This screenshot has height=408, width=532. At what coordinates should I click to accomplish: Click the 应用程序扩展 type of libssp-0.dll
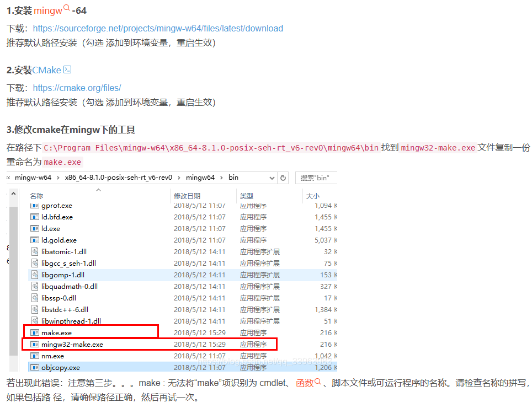[x=259, y=298]
